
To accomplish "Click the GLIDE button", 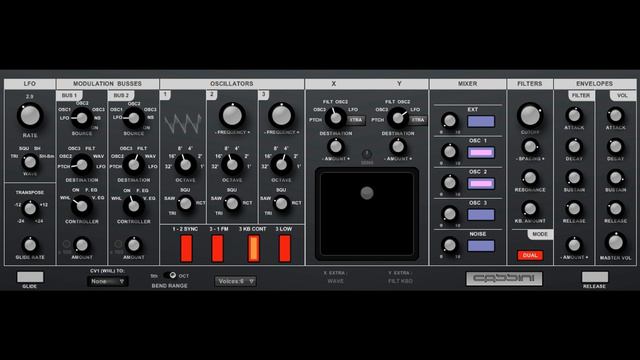I will point(30,277).
